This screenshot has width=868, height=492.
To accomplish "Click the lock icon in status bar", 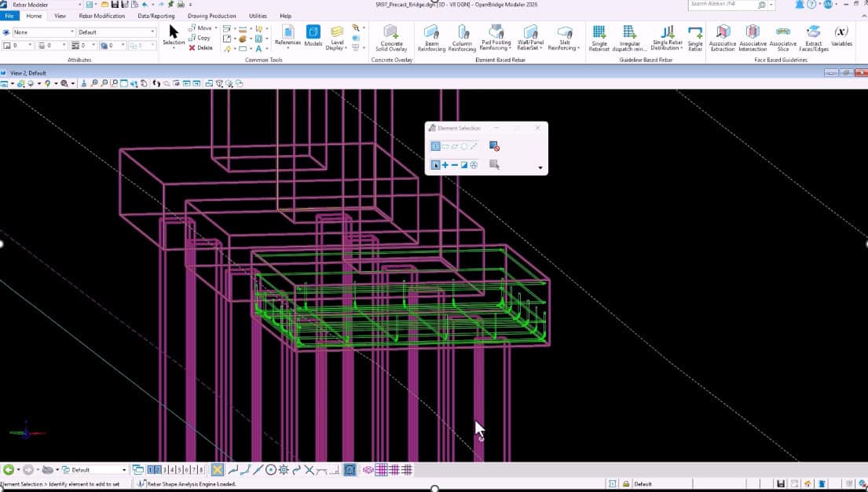I will click(625, 483).
